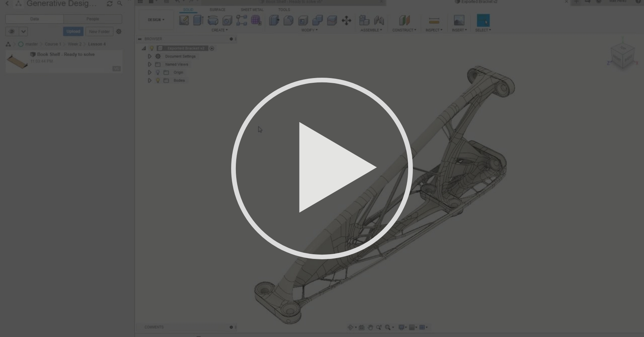Viewport: 644px width, 337px height.
Task: Go to Week 2 in breadcrumb
Action: 75,44
